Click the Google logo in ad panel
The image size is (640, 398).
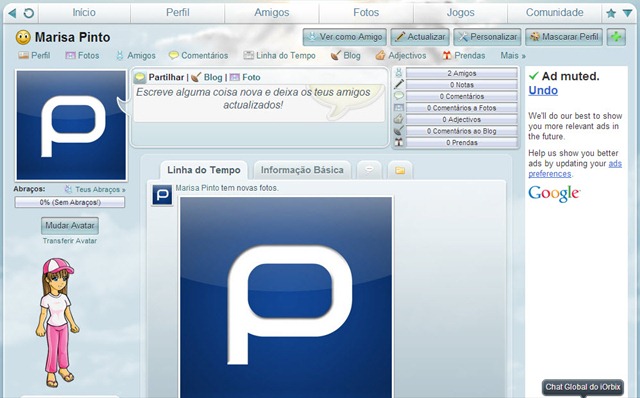point(554,194)
